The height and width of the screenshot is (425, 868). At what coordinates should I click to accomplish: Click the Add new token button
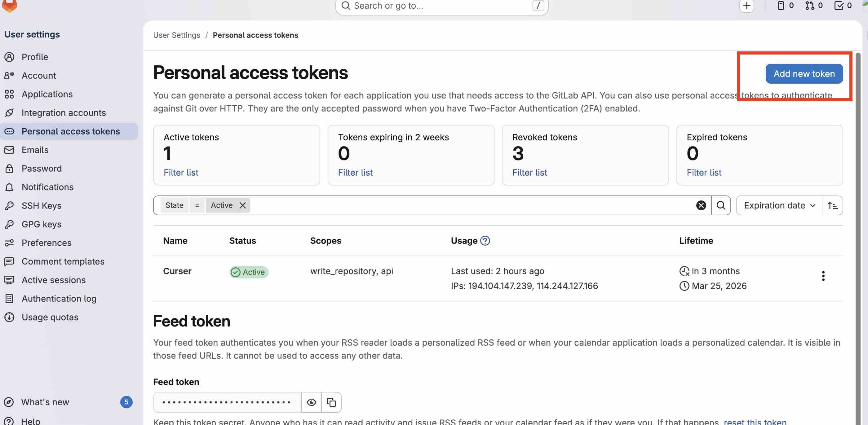(804, 74)
